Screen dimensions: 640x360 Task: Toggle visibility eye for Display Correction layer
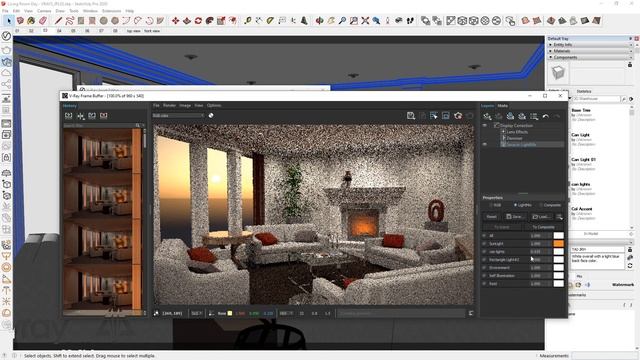click(x=485, y=126)
